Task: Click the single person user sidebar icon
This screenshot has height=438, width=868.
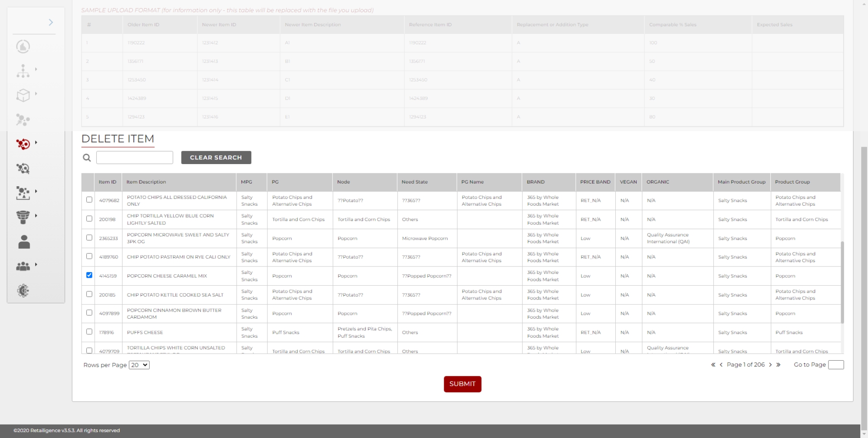Action: click(24, 242)
